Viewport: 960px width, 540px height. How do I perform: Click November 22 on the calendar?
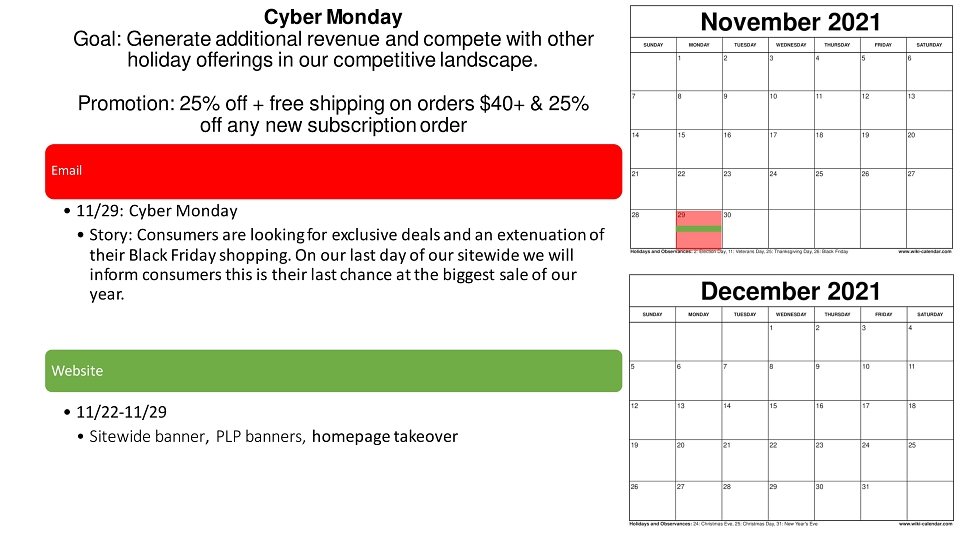click(699, 189)
